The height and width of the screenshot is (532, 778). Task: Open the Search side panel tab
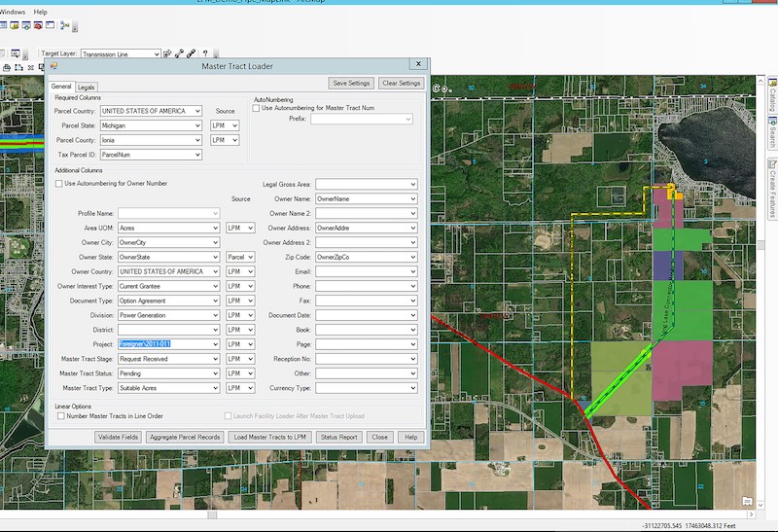(x=772, y=132)
